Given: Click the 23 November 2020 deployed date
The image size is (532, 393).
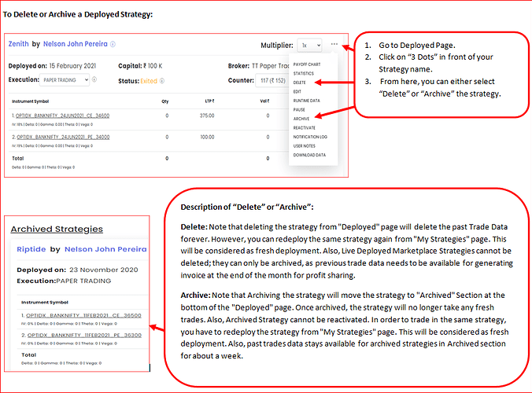Looking at the screenshot, I should point(104,270).
